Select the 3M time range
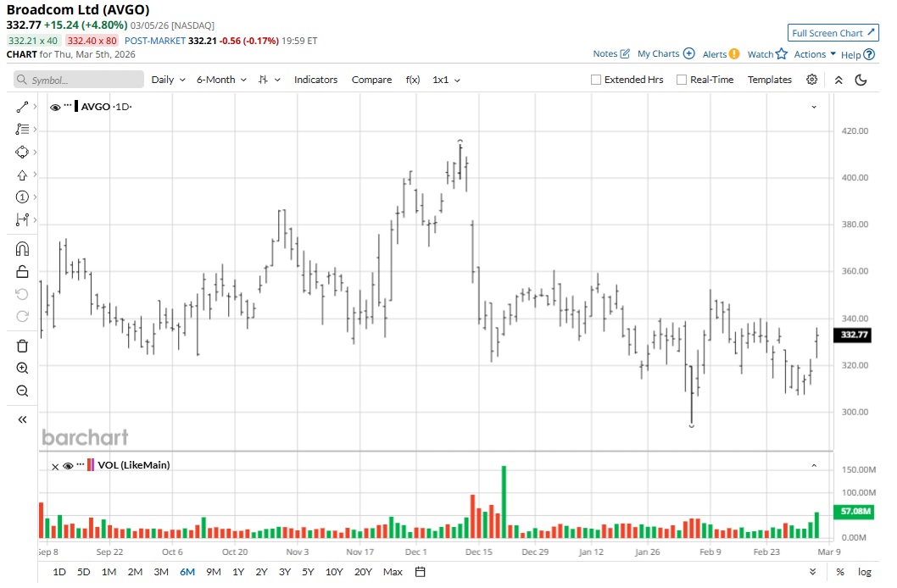The height and width of the screenshot is (588, 897). [161, 572]
